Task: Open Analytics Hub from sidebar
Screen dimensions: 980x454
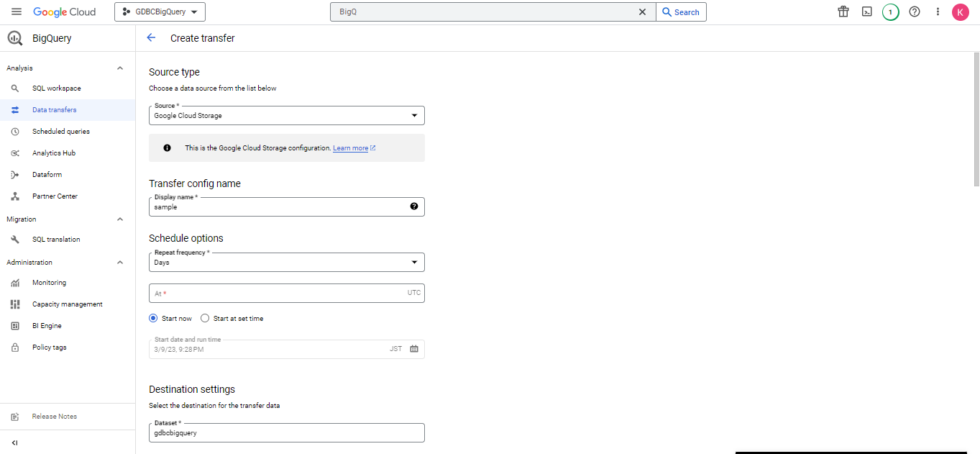Action: tap(53, 153)
